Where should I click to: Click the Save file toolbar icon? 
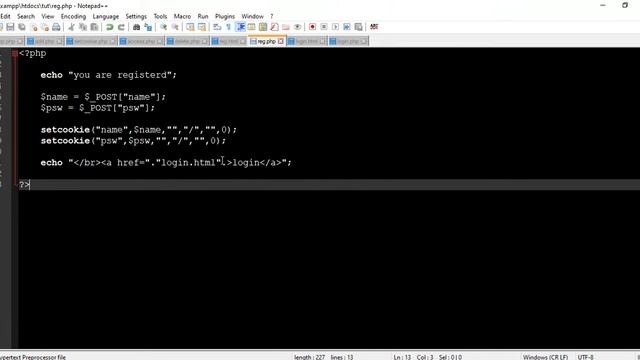pos(10,27)
